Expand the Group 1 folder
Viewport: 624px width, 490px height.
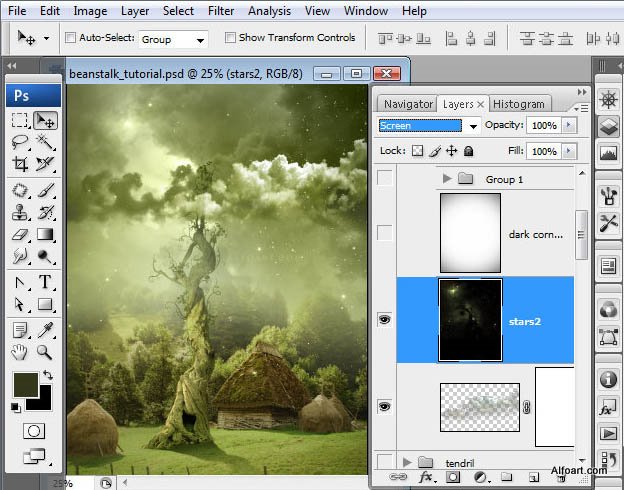[445, 179]
